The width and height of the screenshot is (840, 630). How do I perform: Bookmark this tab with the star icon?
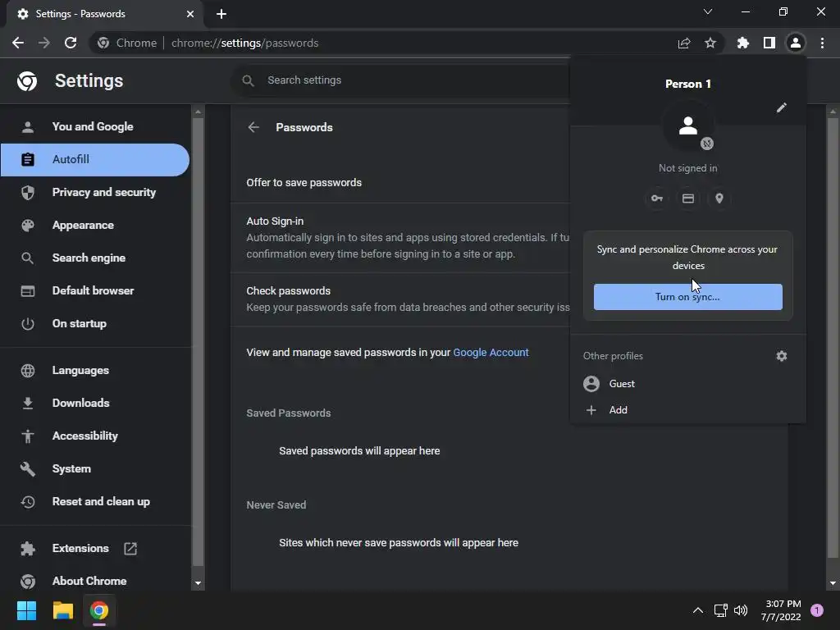(x=710, y=43)
